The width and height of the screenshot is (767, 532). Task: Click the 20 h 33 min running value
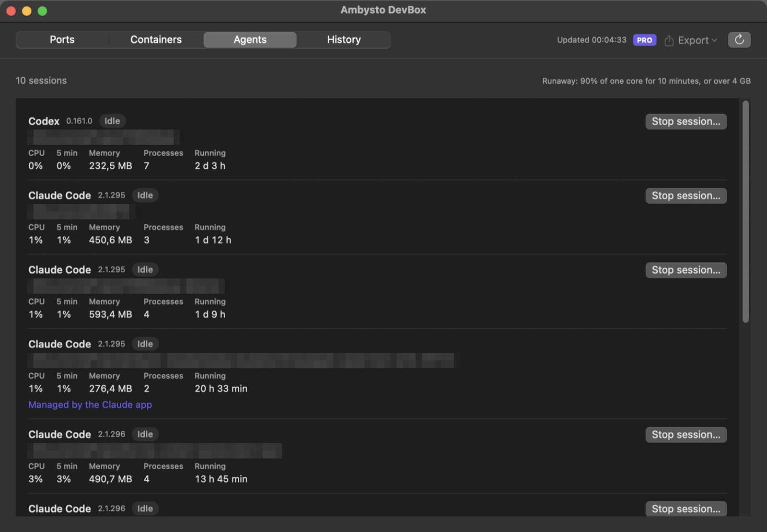(x=221, y=389)
